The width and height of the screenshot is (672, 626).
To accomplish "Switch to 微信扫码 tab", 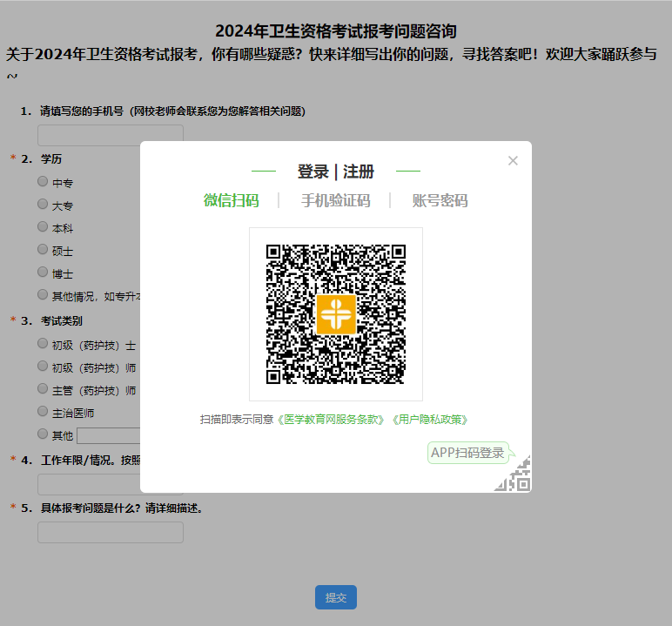I will coord(232,201).
